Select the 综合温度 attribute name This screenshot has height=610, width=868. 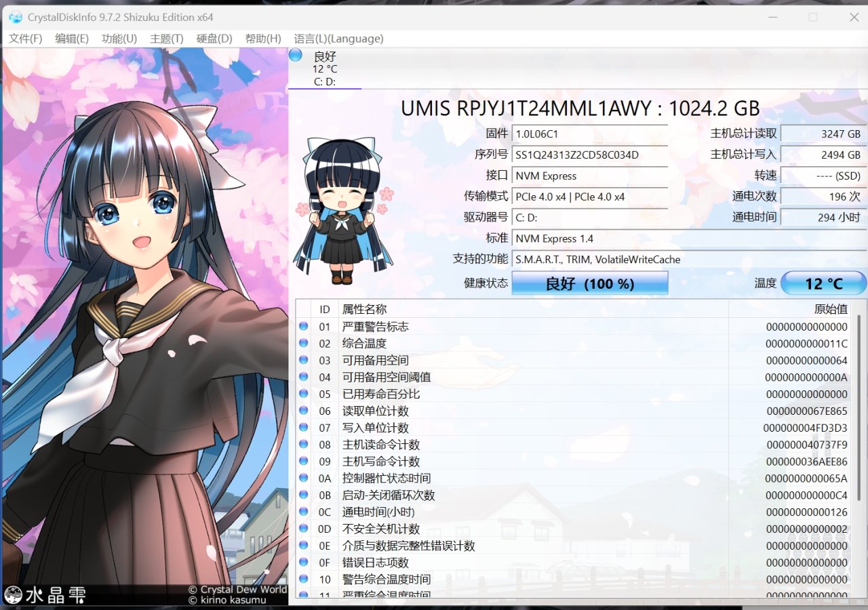(x=364, y=343)
